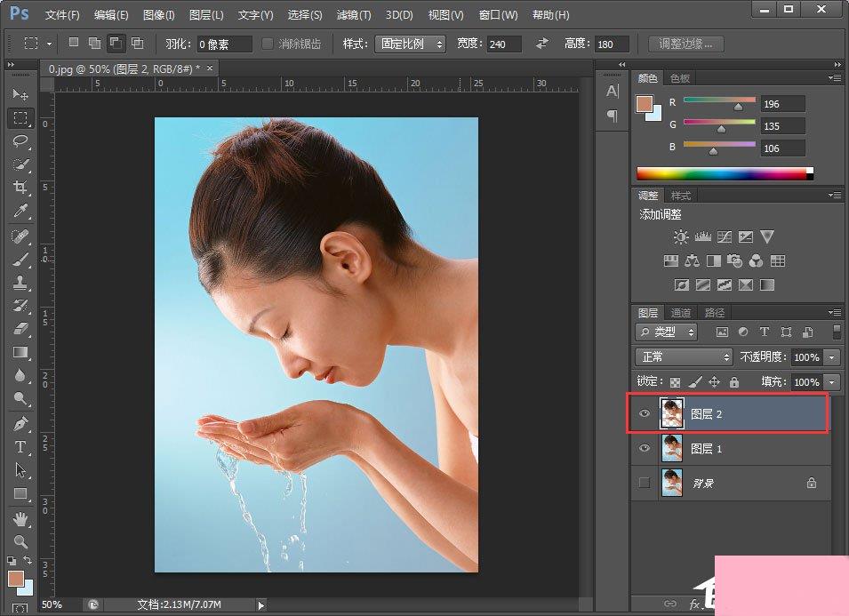This screenshot has height=616, width=849.
Task: Select the Brush tool
Action: [20, 260]
